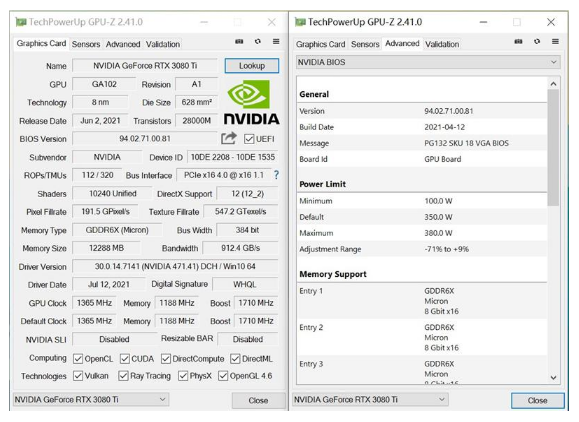Open the GPU selector dropdown in right window
Screen dimensions: 579x422
(x=370, y=399)
